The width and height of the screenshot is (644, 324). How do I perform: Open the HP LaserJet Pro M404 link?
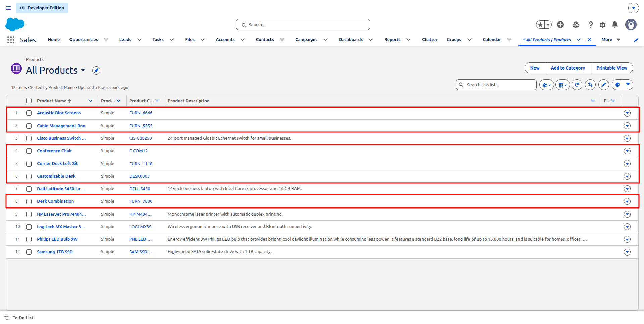[61, 214]
